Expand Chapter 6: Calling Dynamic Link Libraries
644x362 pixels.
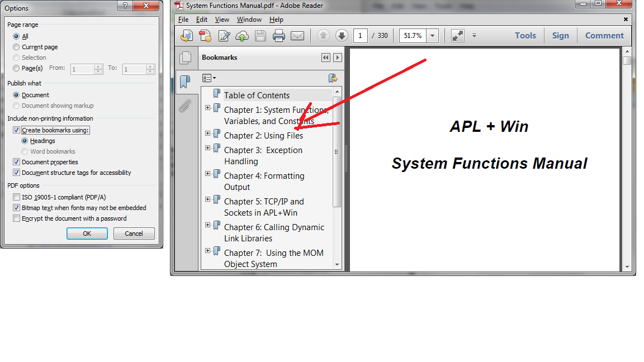(x=208, y=225)
